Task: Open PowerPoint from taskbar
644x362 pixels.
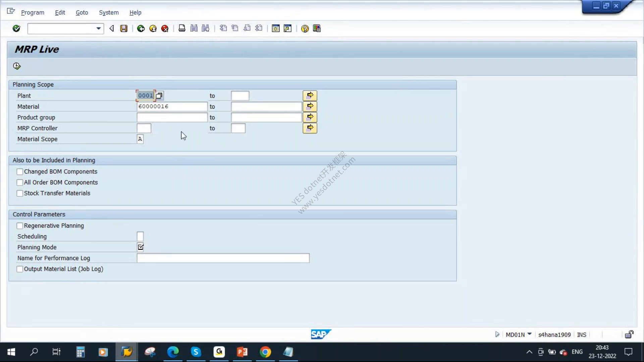Action: point(242,352)
